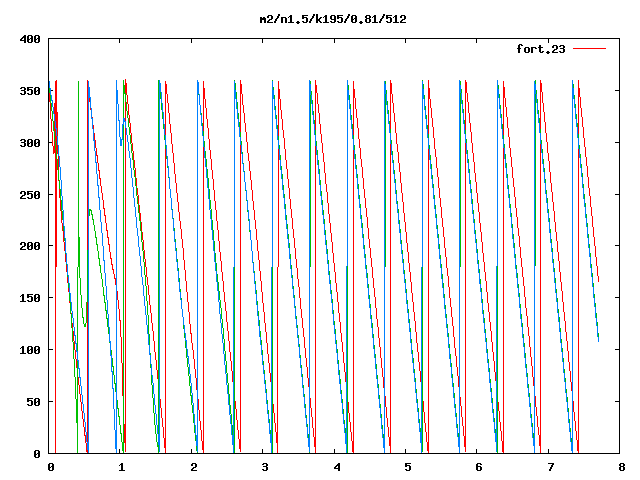Click the x-axis label 7
This screenshot has height=480, width=640.
[551, 467]
